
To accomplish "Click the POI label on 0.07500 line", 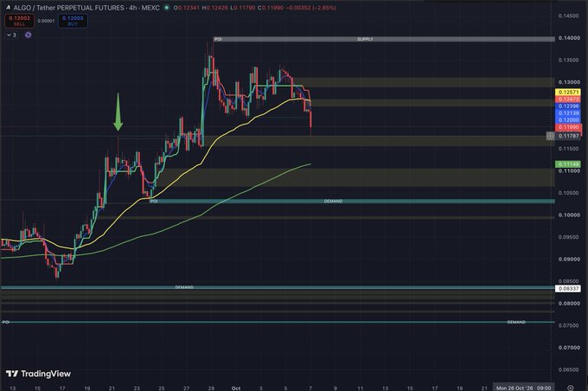I will click(6, 323).
